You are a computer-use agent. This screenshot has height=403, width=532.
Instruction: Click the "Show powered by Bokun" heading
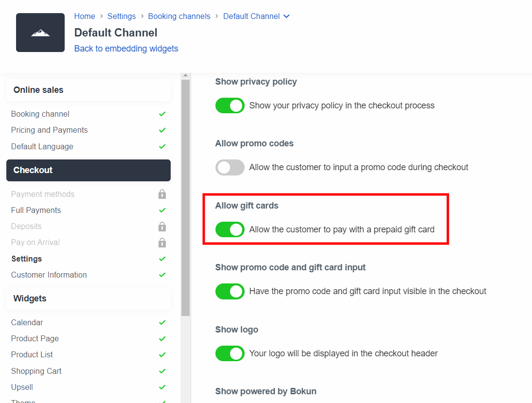coord(266,391)
